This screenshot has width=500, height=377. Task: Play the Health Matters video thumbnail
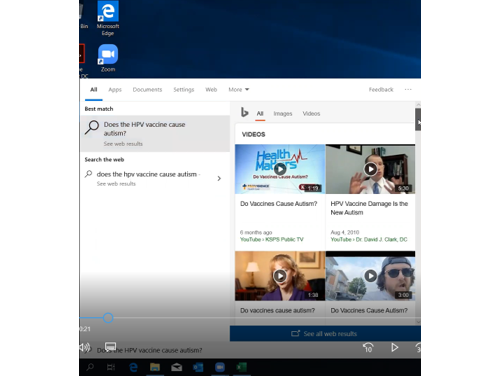280,169
